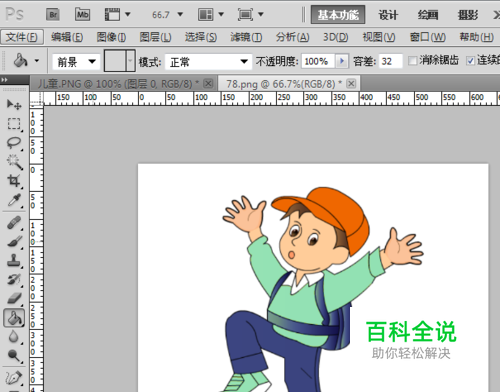
Task: Switch to 摄影 workspace
Action: pyautogui.click(x=468, y=15)
